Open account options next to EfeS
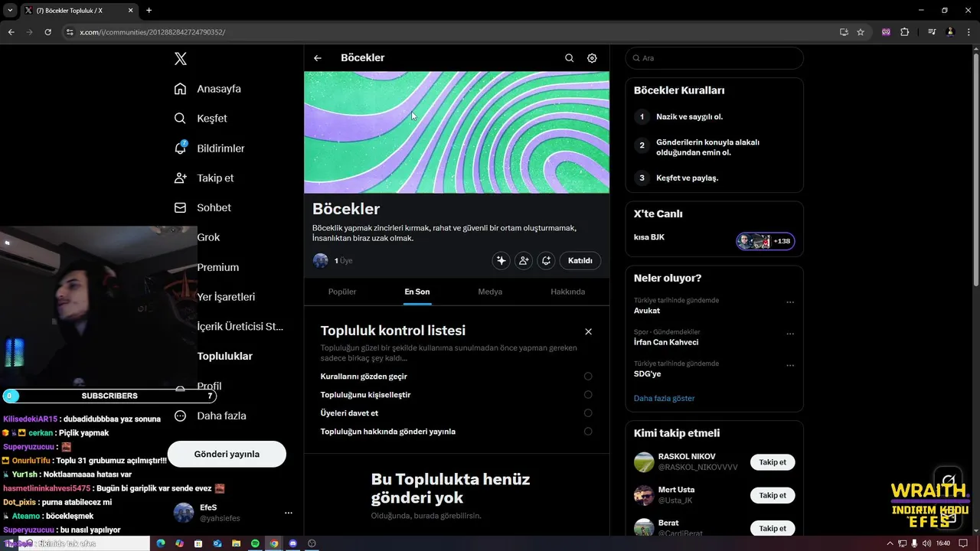This screenshot has height=551, width=980. tap(289, 513)
